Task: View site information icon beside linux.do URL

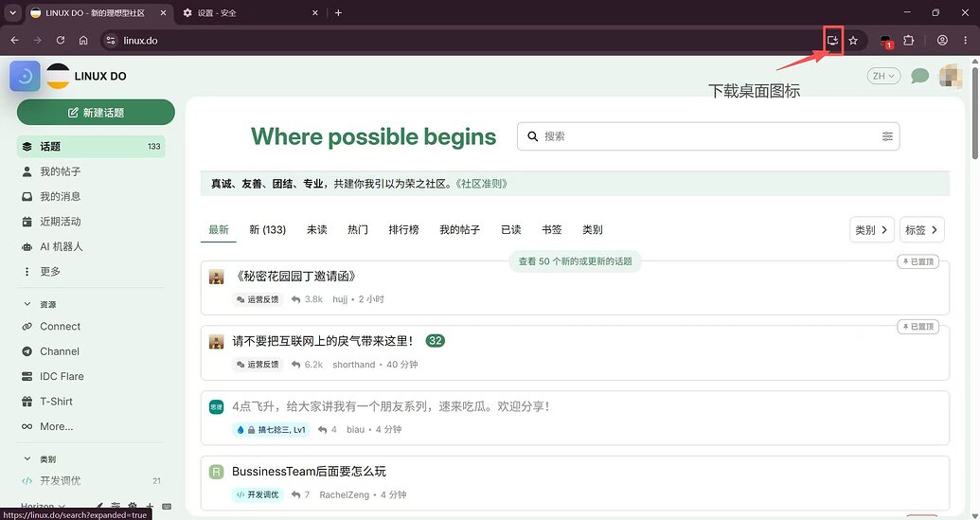Action: [111, 41]
